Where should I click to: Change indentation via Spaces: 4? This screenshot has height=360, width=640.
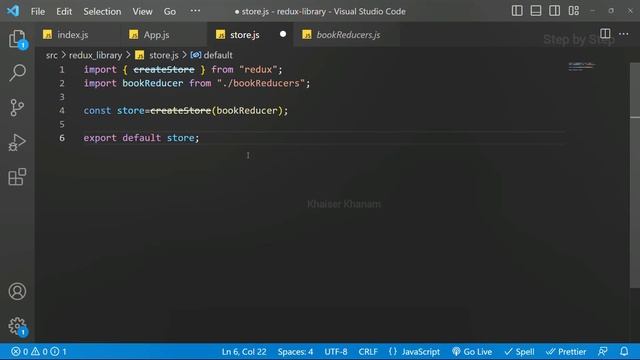(295, 351)
